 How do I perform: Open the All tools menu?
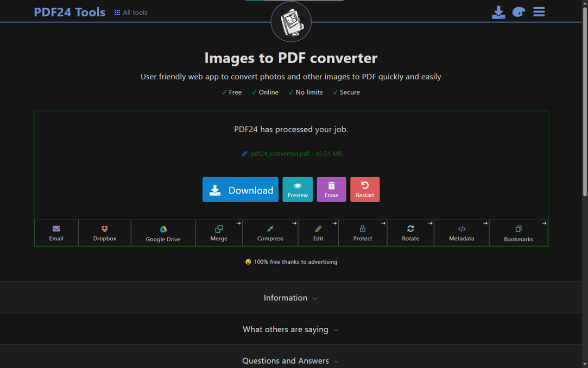131,13
